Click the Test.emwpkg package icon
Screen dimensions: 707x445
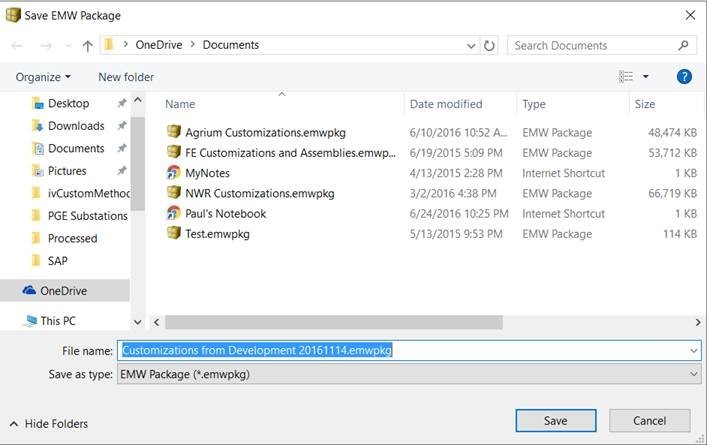[174, 234]
